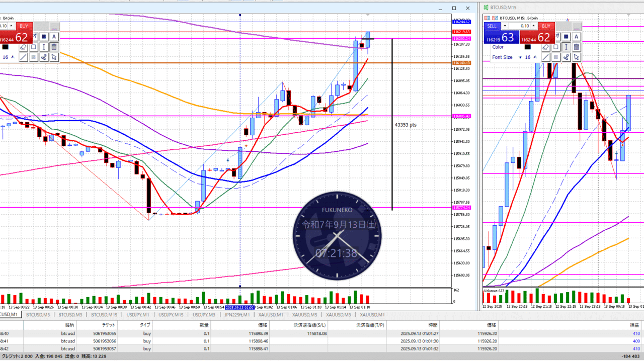Image resolution: width=644 pixels, height=362 pixels.
Task: Choose the cursor pointer tool in M15 chart panel
Action: [577, 57]
